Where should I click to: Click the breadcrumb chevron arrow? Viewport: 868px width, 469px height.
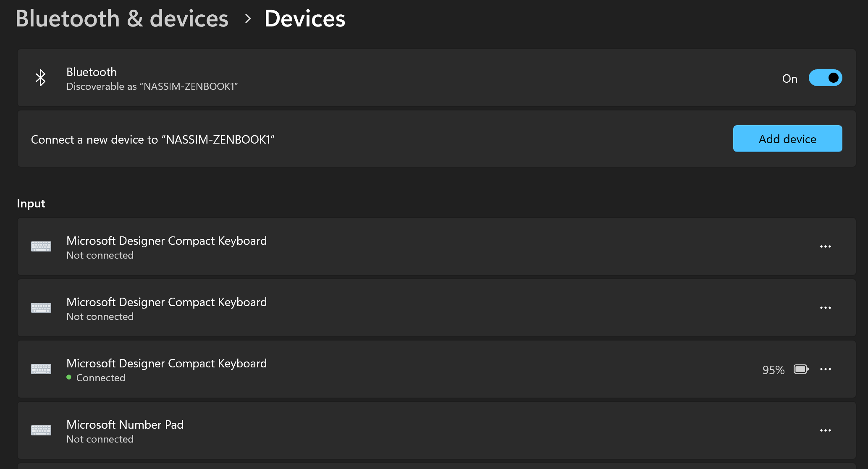click(248, 18)
